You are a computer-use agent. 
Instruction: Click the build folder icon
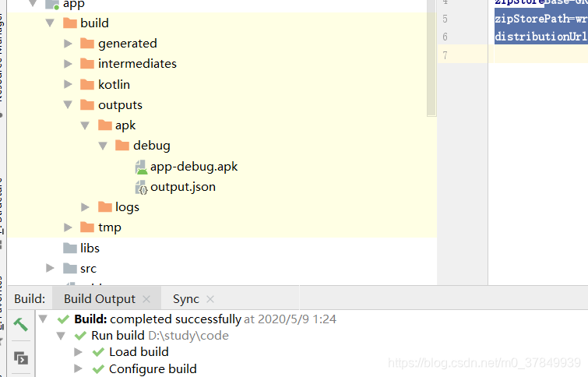70,23
